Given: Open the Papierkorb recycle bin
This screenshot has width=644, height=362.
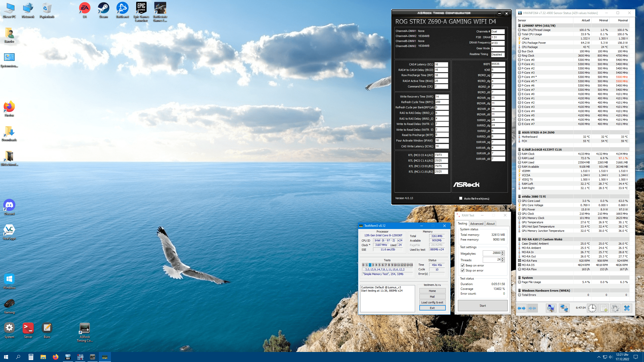Looking at the screenshot, I should pos(47,10).
